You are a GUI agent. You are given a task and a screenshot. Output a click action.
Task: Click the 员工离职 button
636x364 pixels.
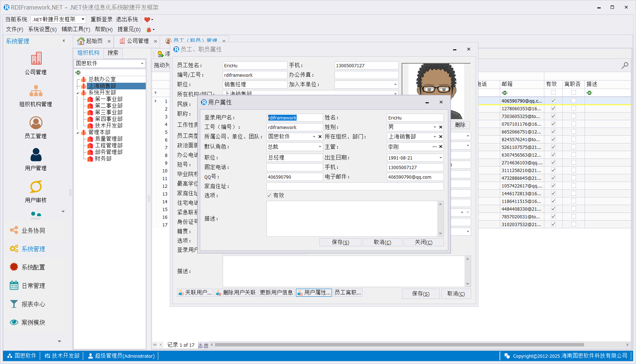tap(348, 293)
